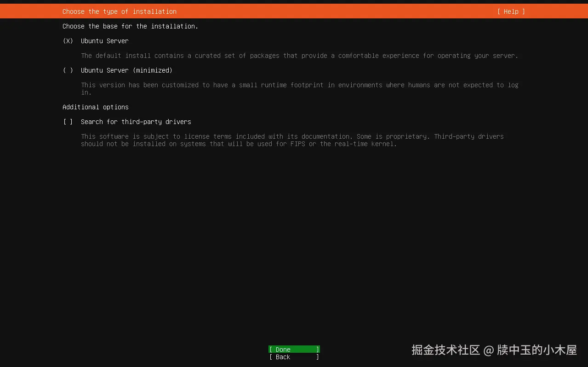Select the Ubuntu Server radio option
The height and width of the screenshot is (367, 588).
point(68,41)
